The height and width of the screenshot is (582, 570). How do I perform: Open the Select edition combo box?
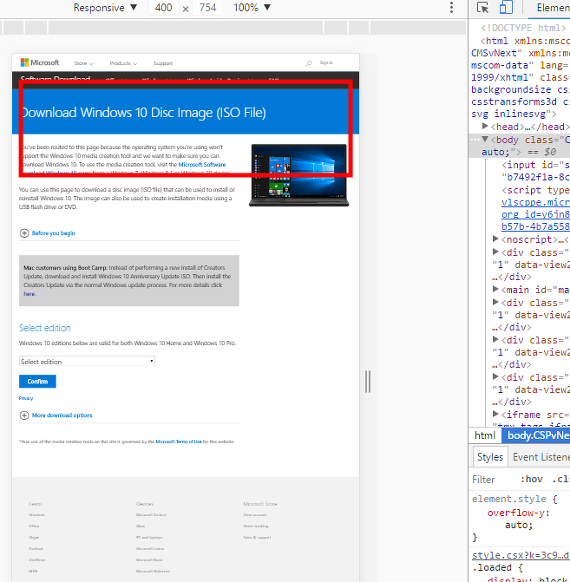[x=87, y=361]
